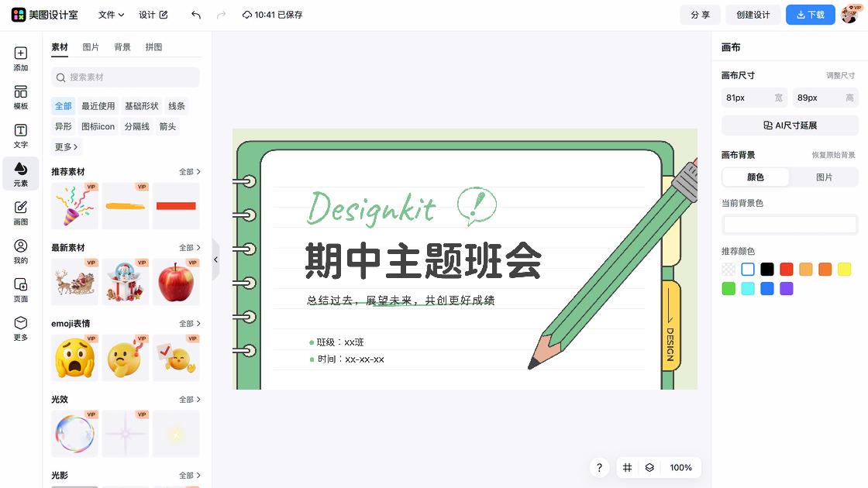Pick the transparent checkered swatch
The height and width of the screenshot is (488, 868).
tap(728, 270)
